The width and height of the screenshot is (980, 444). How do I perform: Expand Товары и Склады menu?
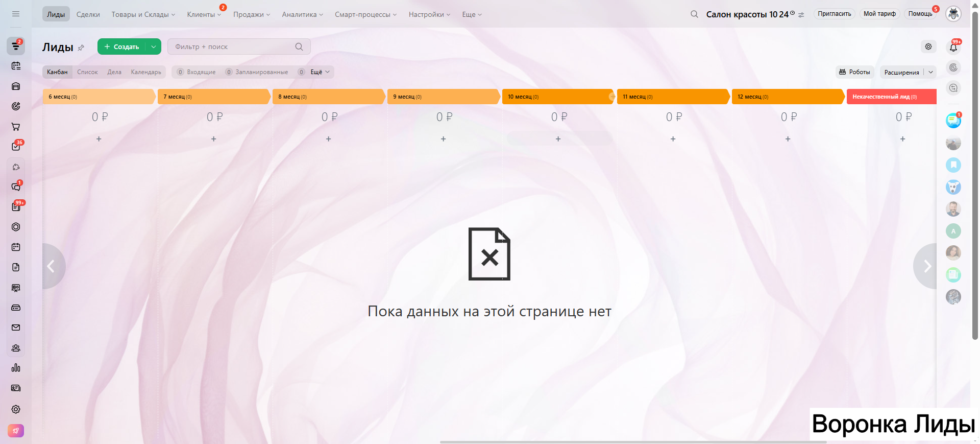[x=143, y=14]
